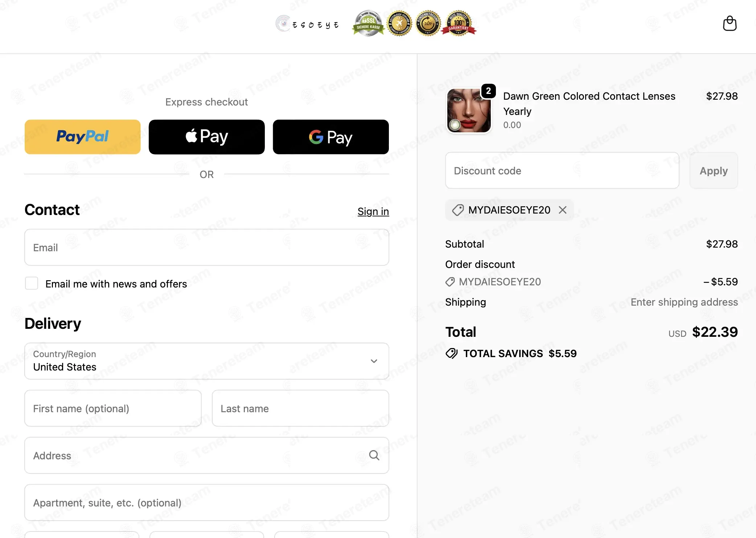
Task: Focus the Last name field
Action: [300, 408]
